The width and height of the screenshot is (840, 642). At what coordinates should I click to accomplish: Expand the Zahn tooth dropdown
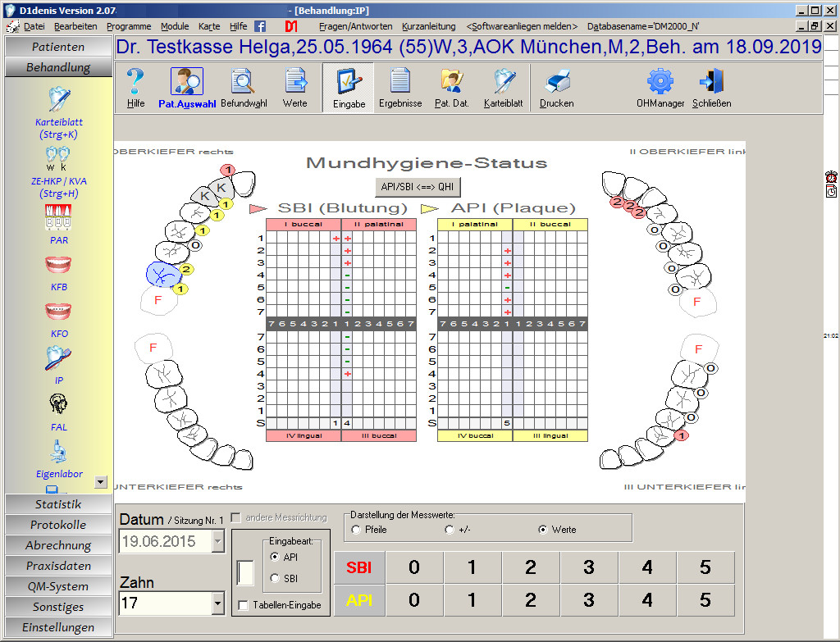(217, 603)
